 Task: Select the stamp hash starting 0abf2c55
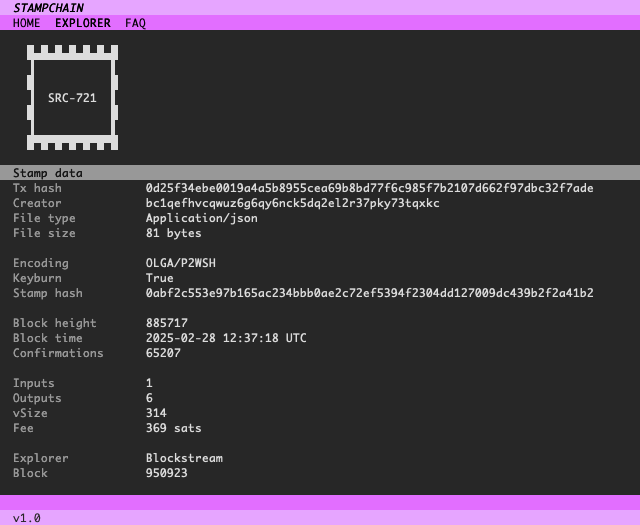click(x=369, y=293)
